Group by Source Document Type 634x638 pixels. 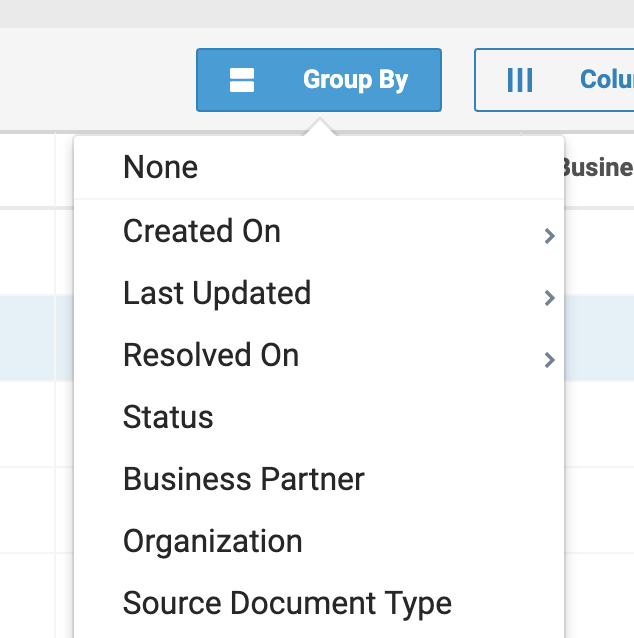tap(319, 603)
